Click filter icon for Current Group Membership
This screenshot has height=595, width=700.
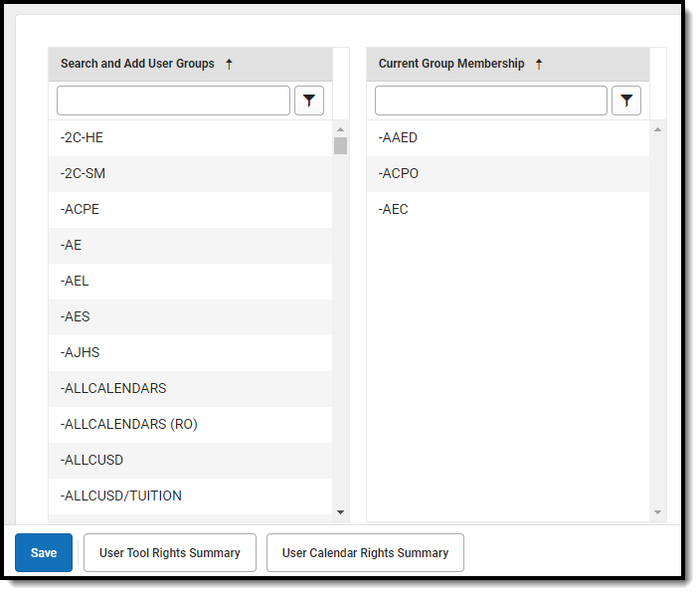(626, 100)
